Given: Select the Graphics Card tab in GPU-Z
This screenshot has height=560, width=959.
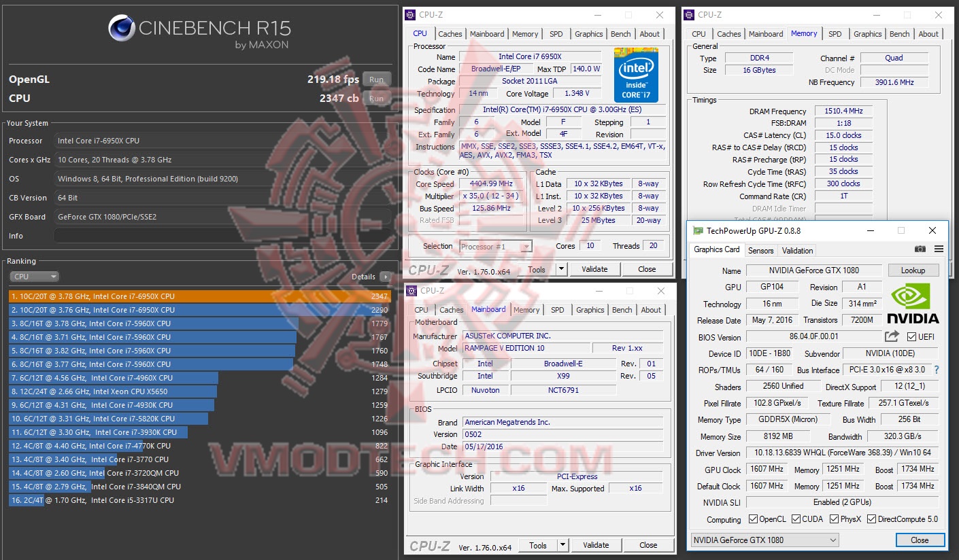Looking at the screenshot, I should [x=717, y=249].
